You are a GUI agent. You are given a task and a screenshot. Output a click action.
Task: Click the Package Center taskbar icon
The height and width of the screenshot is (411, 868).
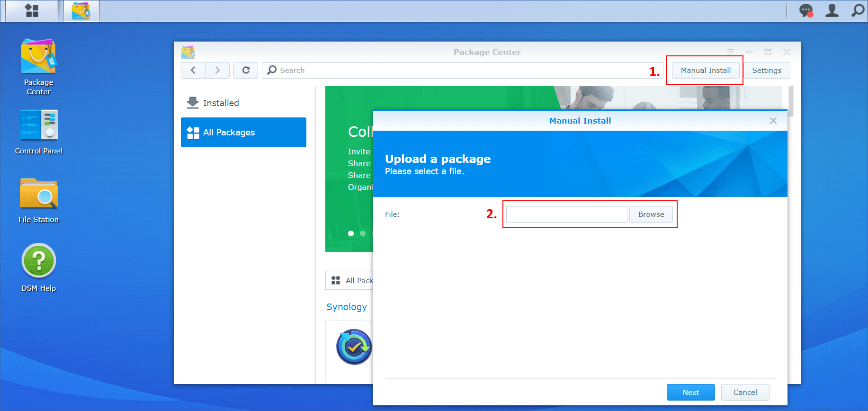pos(81,10)
